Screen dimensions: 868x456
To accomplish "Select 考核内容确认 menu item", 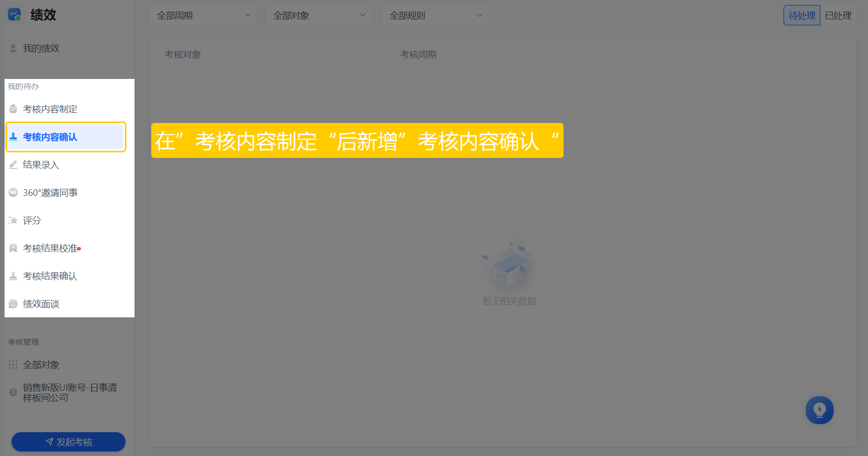I will (66, 137).
